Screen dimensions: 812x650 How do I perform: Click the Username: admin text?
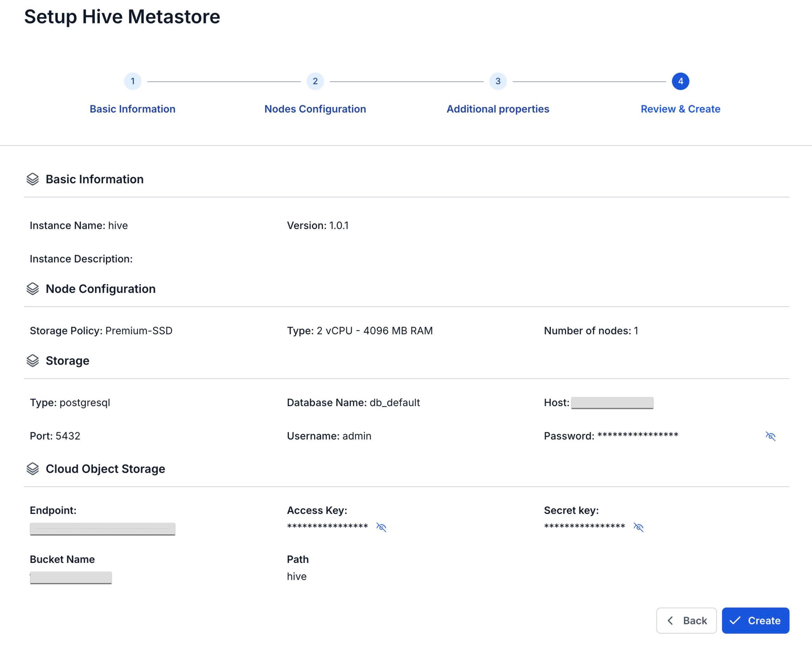click(x=329, y=436)
